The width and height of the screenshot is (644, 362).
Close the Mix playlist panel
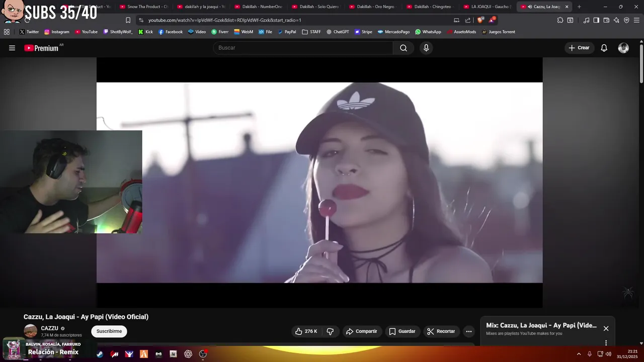606,328
